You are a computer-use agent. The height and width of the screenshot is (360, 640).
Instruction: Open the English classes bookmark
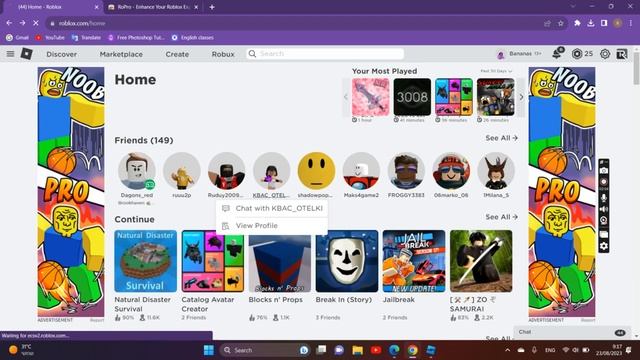pos(192,38)
